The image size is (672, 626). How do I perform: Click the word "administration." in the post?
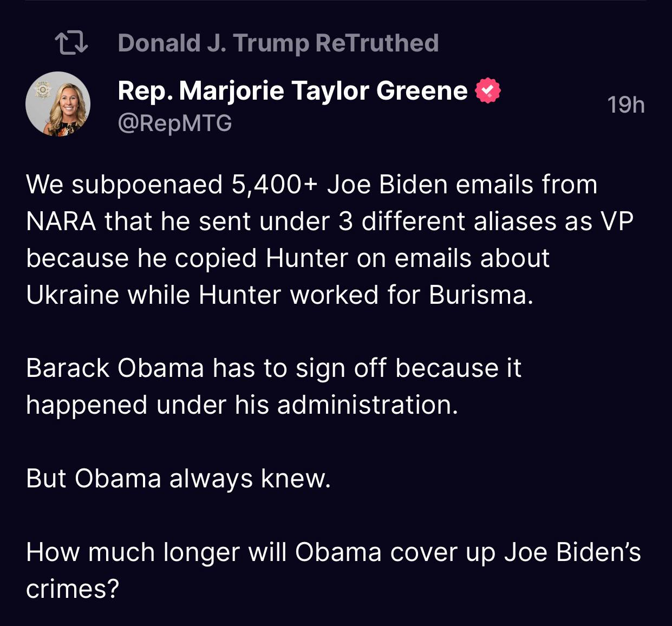click(x=368, y=405)
